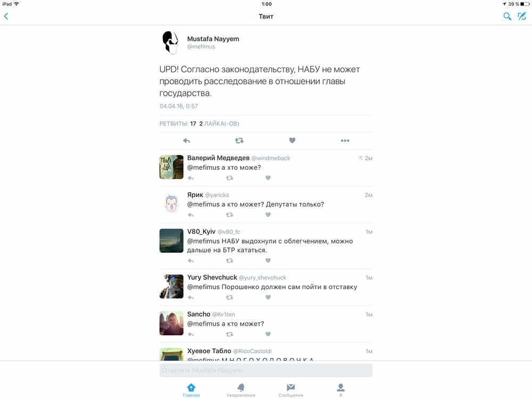View the 17 retweets list
The height and width of the screenshot is (399, 532).
click(178, 123)
